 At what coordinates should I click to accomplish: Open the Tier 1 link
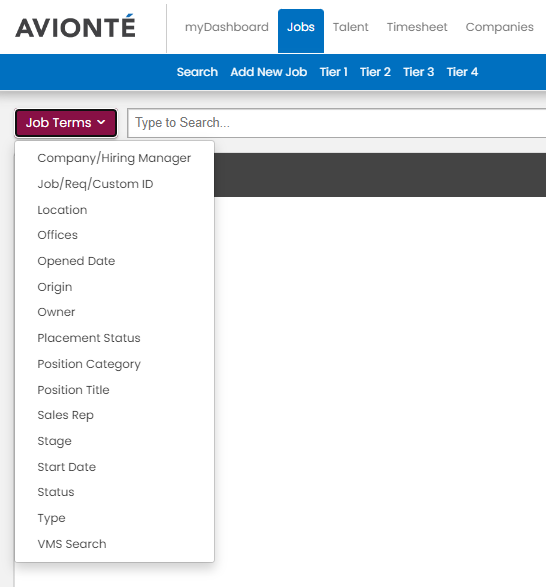[x=333, y=72]
